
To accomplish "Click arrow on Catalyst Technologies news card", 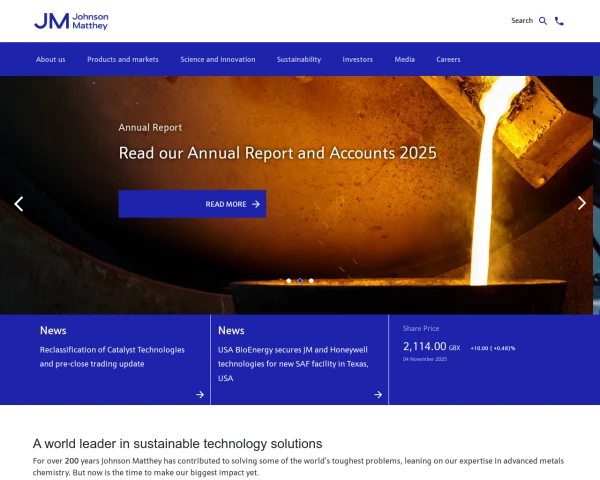I will coord(200,394).
